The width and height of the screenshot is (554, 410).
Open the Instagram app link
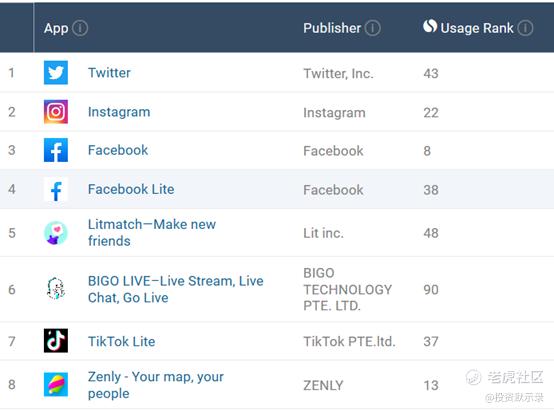click(119, 112)
